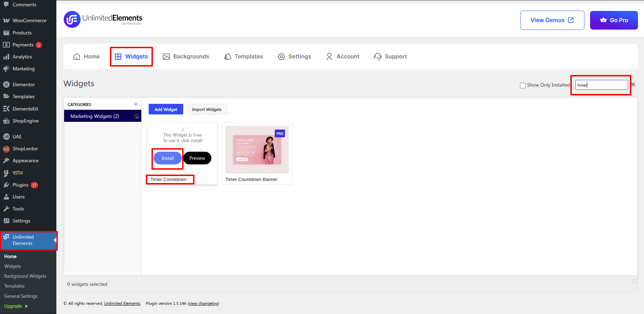Install the Timer Countdown widget
The height and width of the screenshot is (314, 644).
coord(168,158)
